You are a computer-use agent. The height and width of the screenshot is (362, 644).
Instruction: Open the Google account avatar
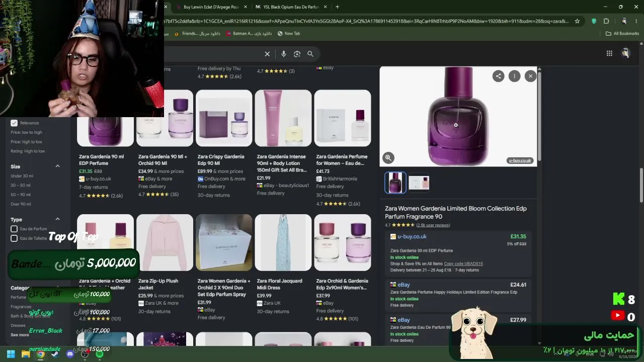point(626,53)
